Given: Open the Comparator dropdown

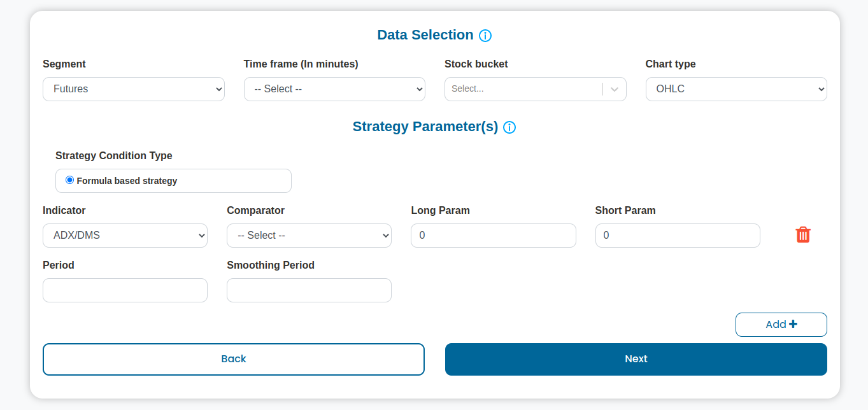Looking at the screenshot, I should [x=309, y=236].
